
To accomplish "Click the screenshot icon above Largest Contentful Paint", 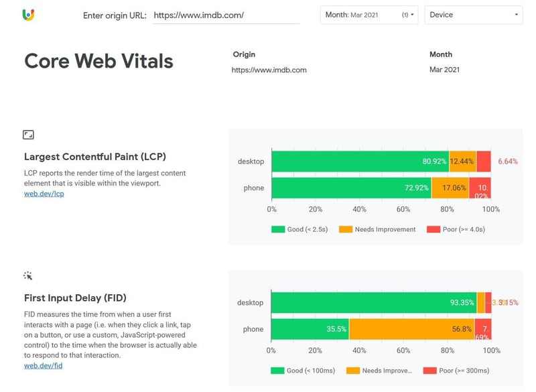I will [x=29, y=134].
